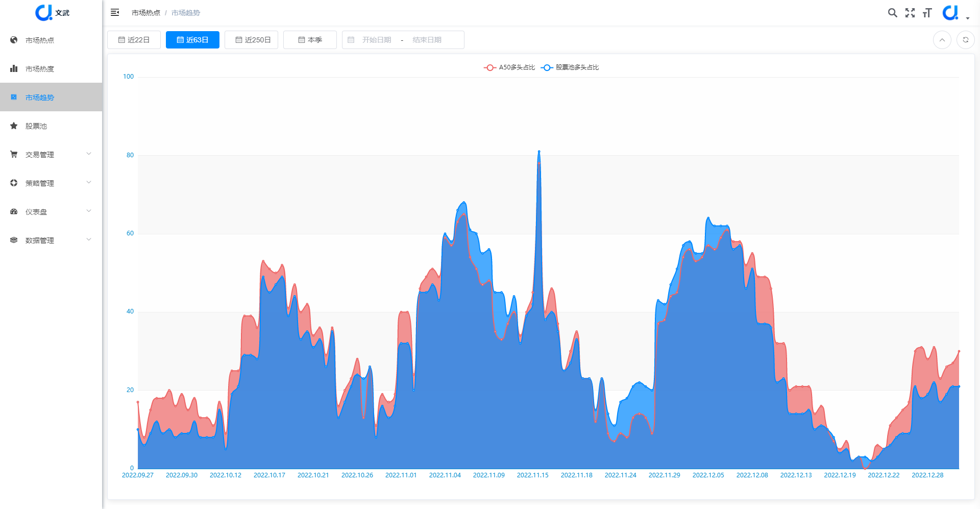
Task: Open 市场热度 in the sidebar
Action: (x=51, y=68)
